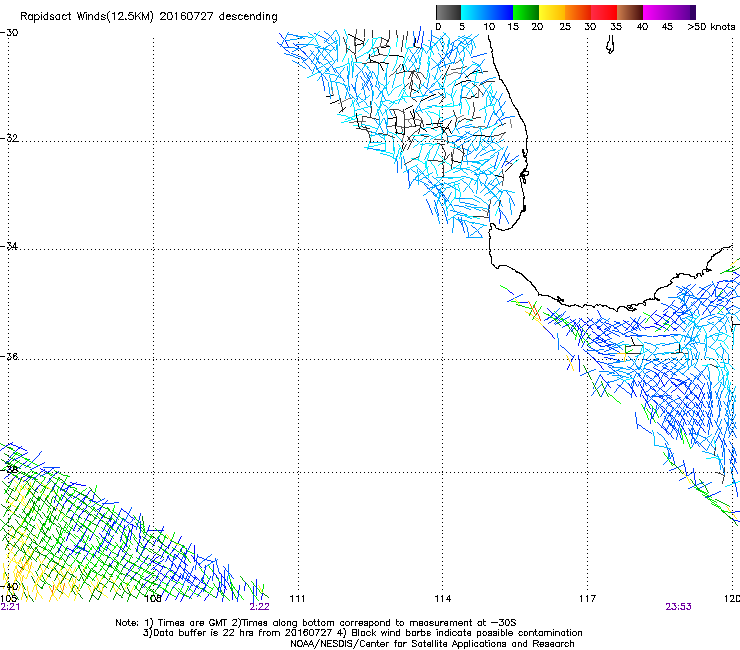Click the '15' label under the color scale
Screen dimensions: 740x650
pyautogui.click(x=513, y=27)
